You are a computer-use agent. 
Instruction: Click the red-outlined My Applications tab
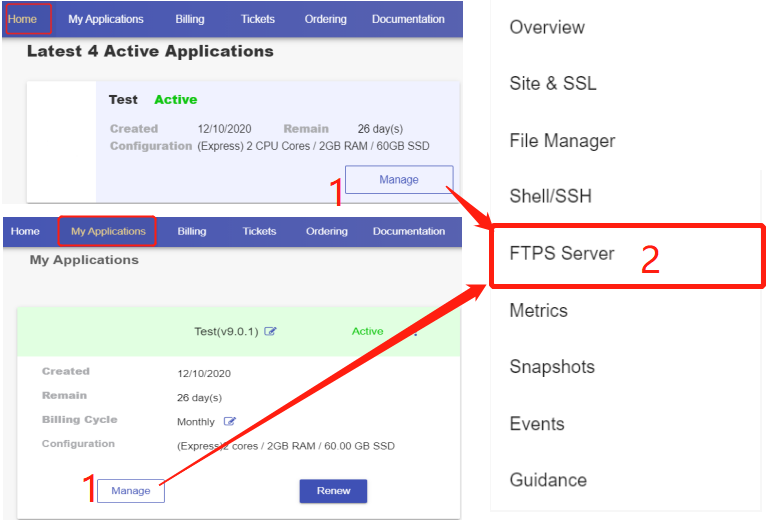pos(108,231)
